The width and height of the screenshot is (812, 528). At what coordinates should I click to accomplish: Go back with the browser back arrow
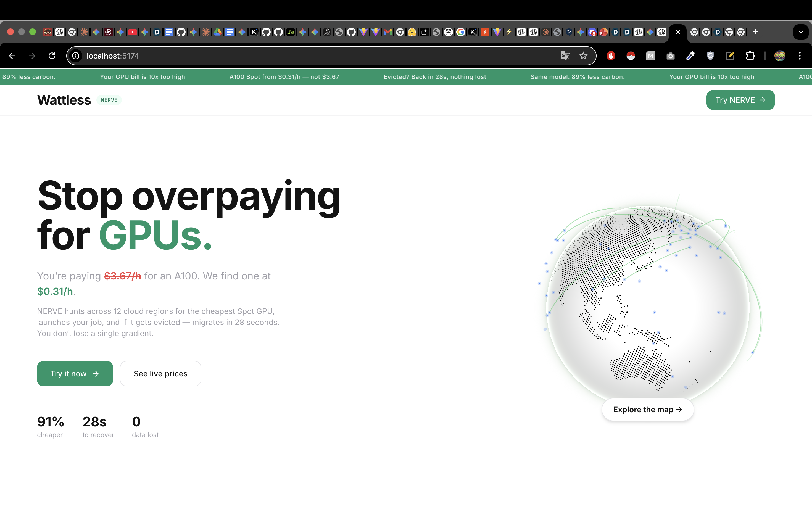pos(12,56)
